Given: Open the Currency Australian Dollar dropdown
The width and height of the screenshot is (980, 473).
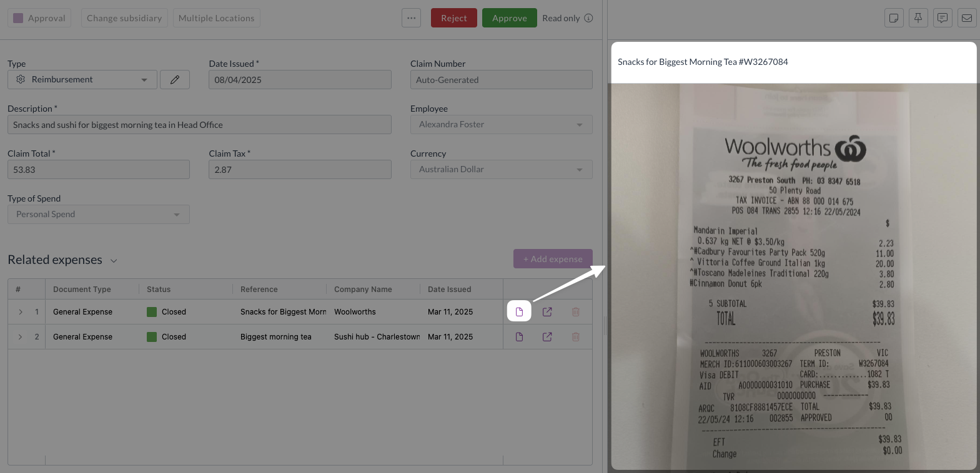Looking at the screenshot, I should 502,169.
